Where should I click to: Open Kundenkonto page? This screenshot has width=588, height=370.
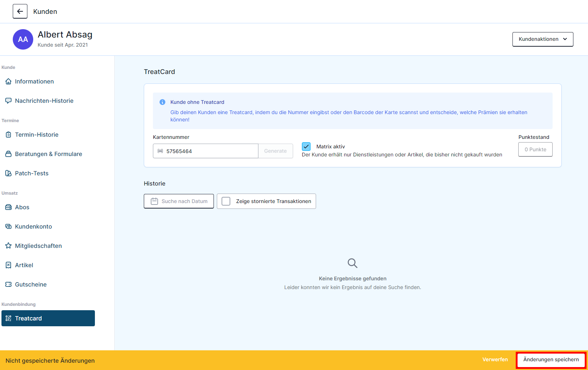coord(48,226)
